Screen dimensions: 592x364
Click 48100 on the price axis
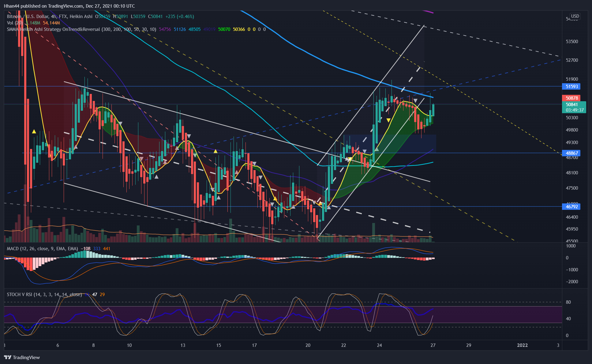pyautogui.click(x=572, y=173)
